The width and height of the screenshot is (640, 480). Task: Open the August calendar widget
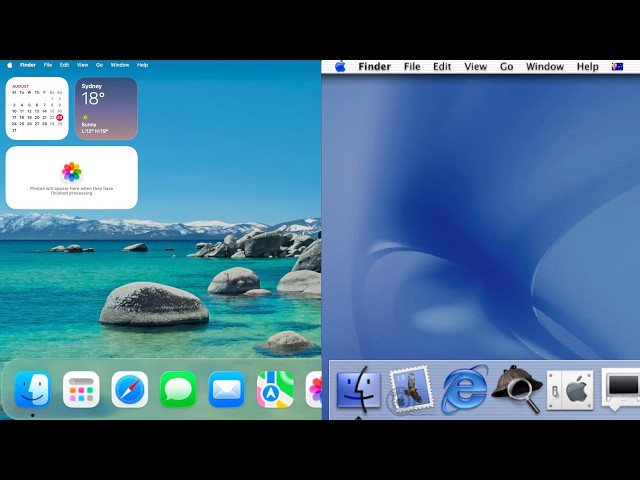pyautogui.click(x=37, y=109)
